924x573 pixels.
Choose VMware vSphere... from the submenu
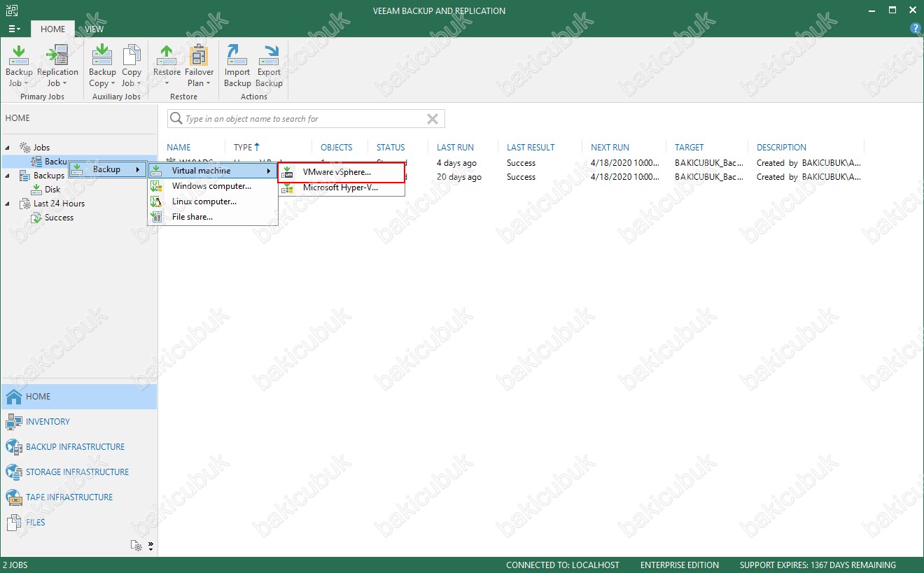coord(342,172)
